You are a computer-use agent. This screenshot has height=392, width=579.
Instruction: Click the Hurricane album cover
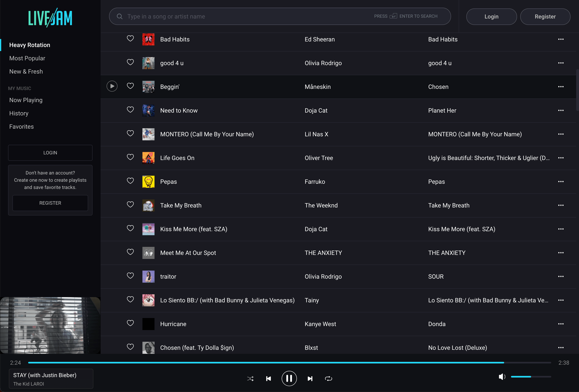click(148, 324)
